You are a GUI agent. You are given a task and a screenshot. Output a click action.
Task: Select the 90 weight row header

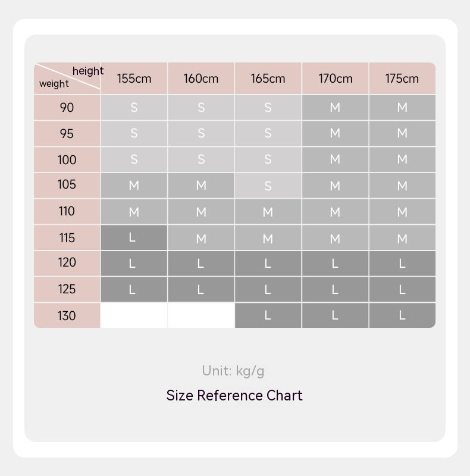(67, 108)
